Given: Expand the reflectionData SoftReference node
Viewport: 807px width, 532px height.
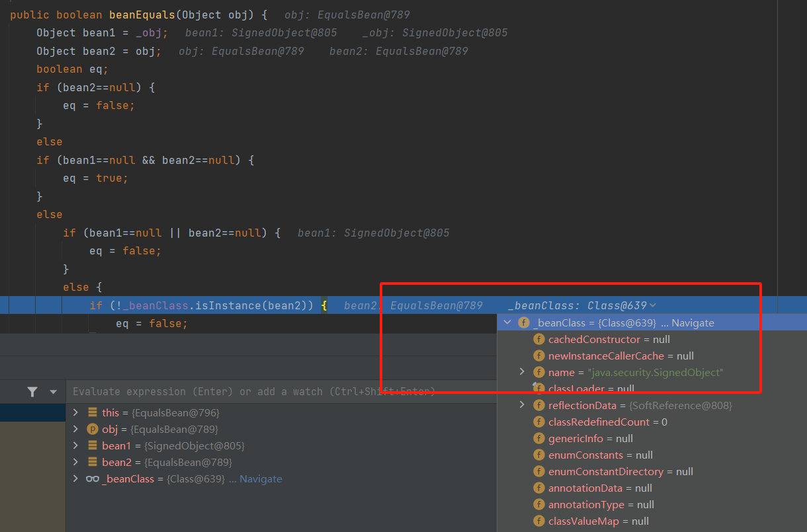Looking at the screenshot, I should [522, 406].
